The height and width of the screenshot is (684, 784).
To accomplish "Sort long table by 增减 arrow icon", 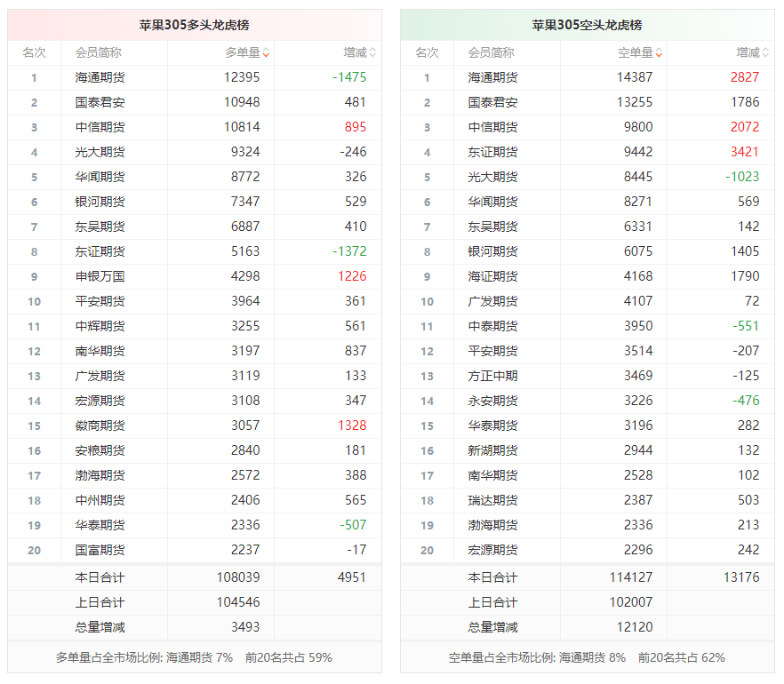I will pyautogui.click(x=372, y=53).
